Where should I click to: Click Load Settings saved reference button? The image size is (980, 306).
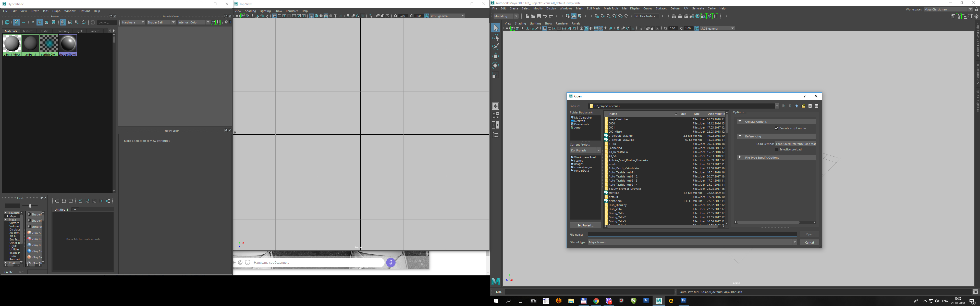[x=795, y=144]
